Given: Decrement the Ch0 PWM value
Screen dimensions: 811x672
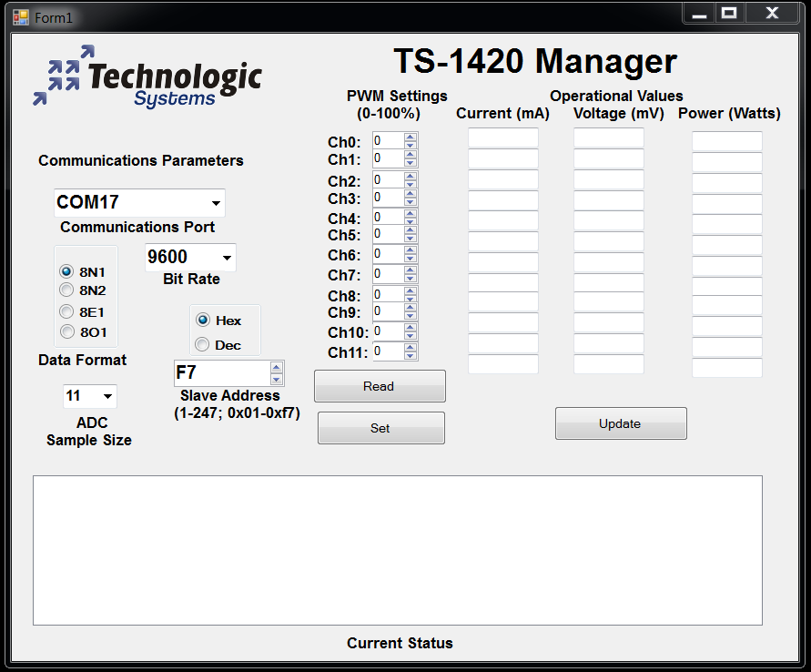Looking at the screenshot, I should (x=411, y=145).
